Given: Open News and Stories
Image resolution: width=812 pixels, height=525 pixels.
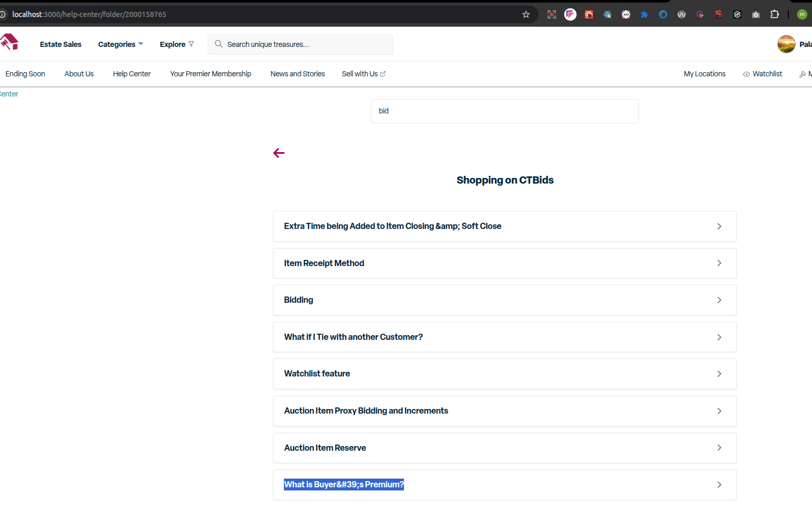Looking at the screenshot, I should [x=298, y=74].
